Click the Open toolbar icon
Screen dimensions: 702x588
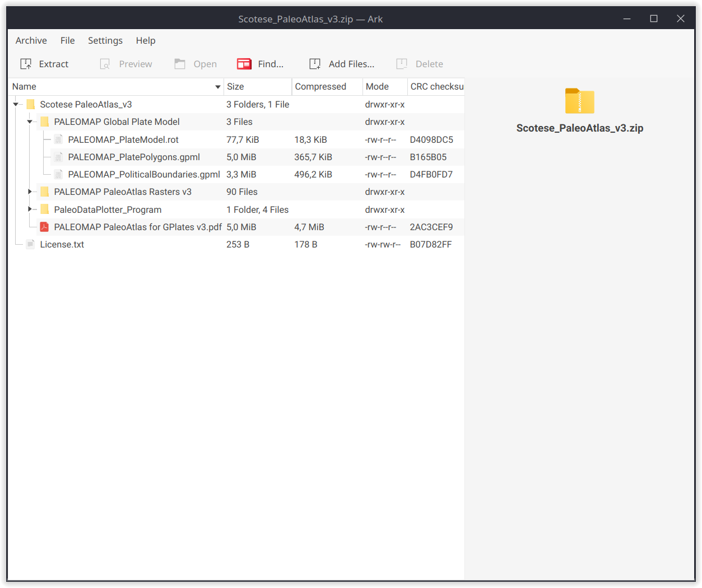[x=180, y=64]
